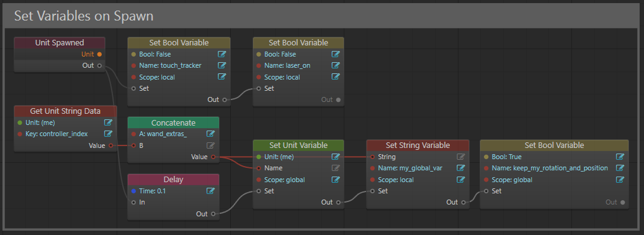
Task: Click disabled edit icon beside Set Unit Variable Name
Action: pyautogui.click(x=336, y=168)
